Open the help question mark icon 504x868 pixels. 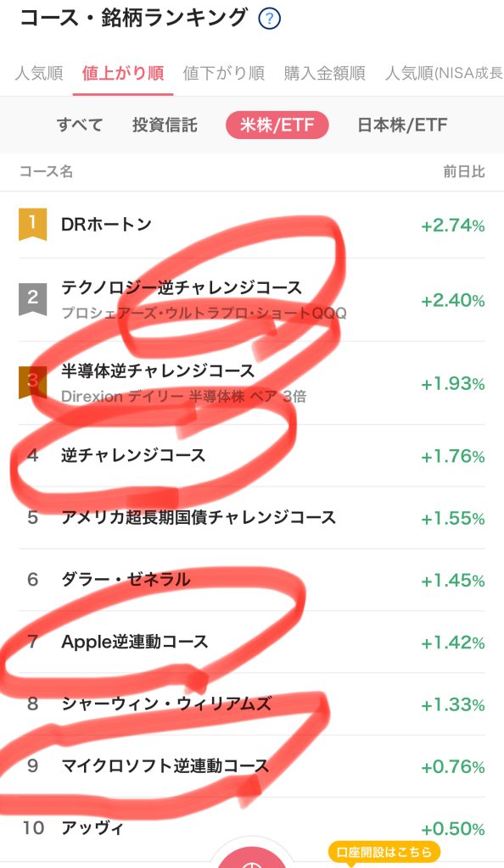pos(270,19)
